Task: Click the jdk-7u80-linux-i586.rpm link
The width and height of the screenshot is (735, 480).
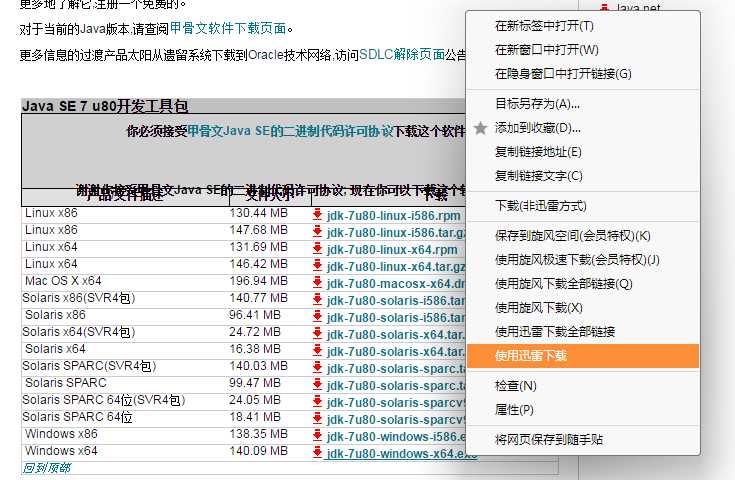Action: point(394,216)
